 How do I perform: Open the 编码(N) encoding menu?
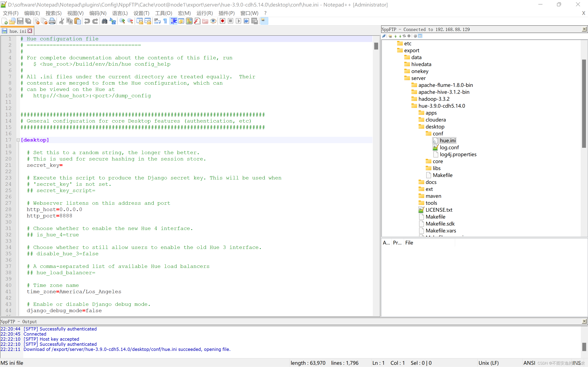coord(98,13)
